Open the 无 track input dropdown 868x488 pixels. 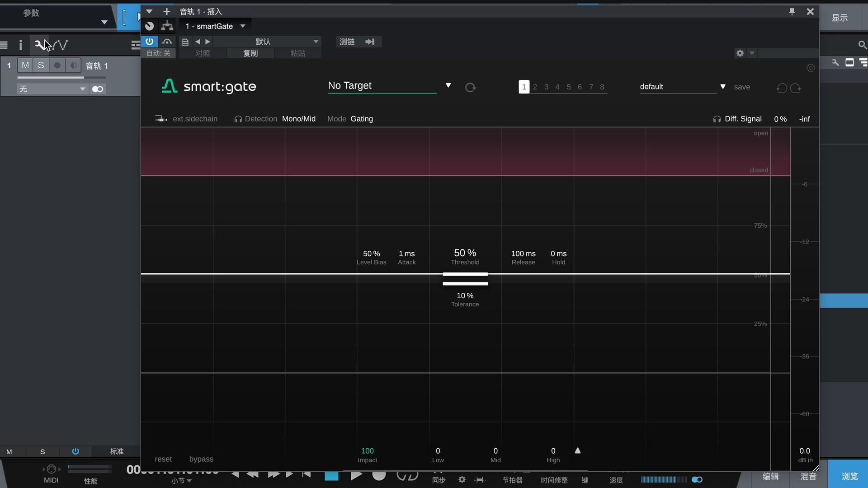tap(52, 89)
